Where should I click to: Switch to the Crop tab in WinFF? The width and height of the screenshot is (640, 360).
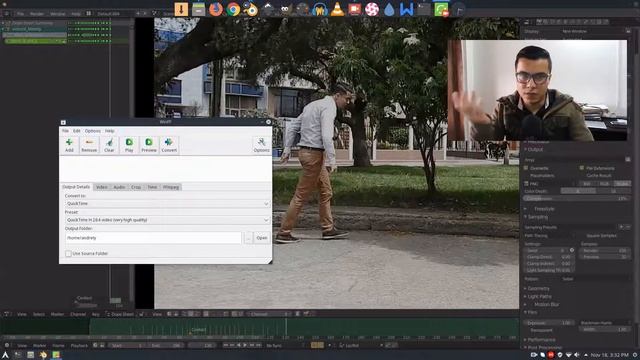136,187
